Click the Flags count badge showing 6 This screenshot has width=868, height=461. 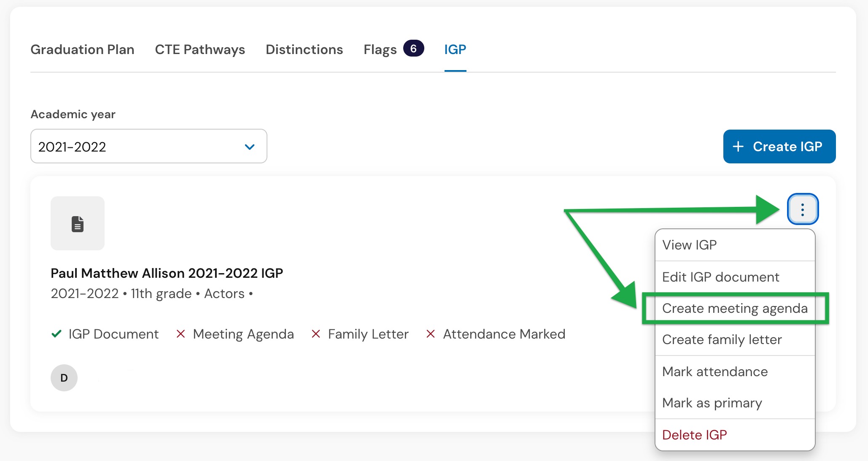[413, 49]
